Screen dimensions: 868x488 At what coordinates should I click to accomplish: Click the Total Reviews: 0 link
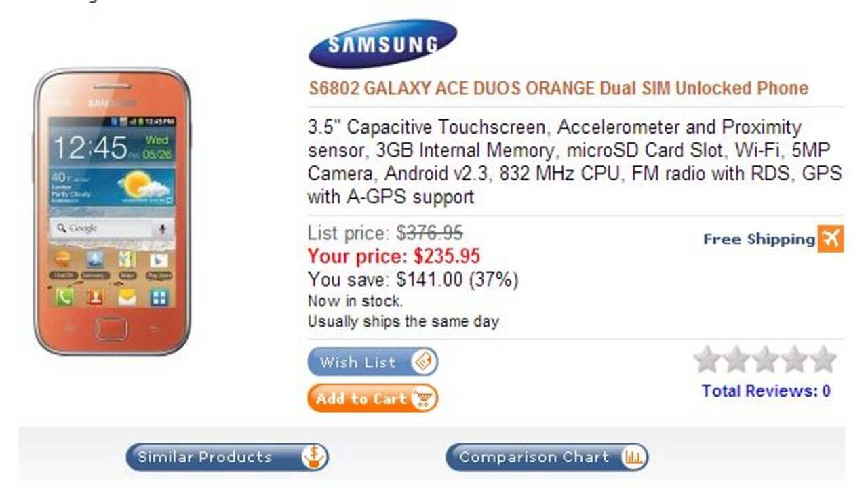click(x=768, y=391)
